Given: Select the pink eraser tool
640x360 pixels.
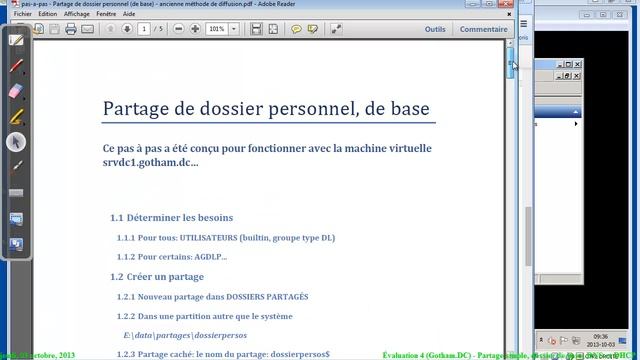Looking at the screenshot, I should tap(16, 91).
